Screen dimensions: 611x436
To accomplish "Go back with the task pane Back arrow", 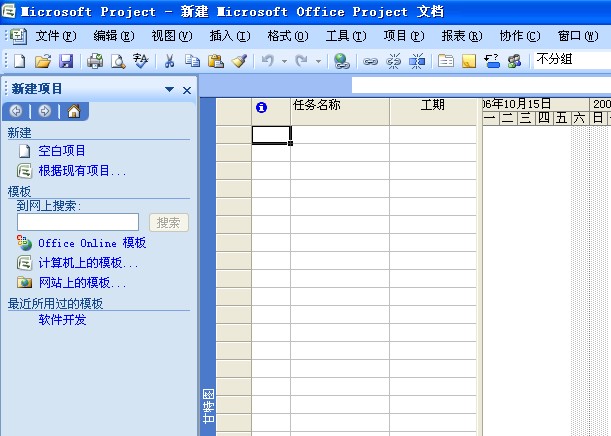I will point(17,111).
